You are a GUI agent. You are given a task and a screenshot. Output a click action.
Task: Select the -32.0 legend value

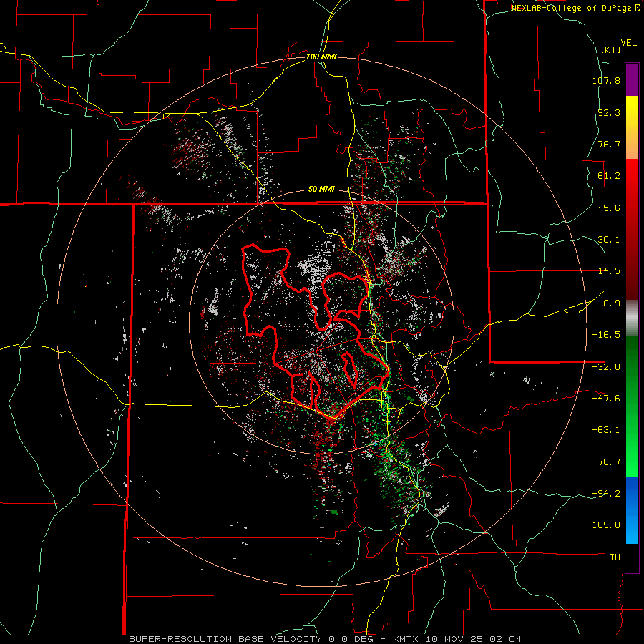pyautogui.click(x=606, y=367)
